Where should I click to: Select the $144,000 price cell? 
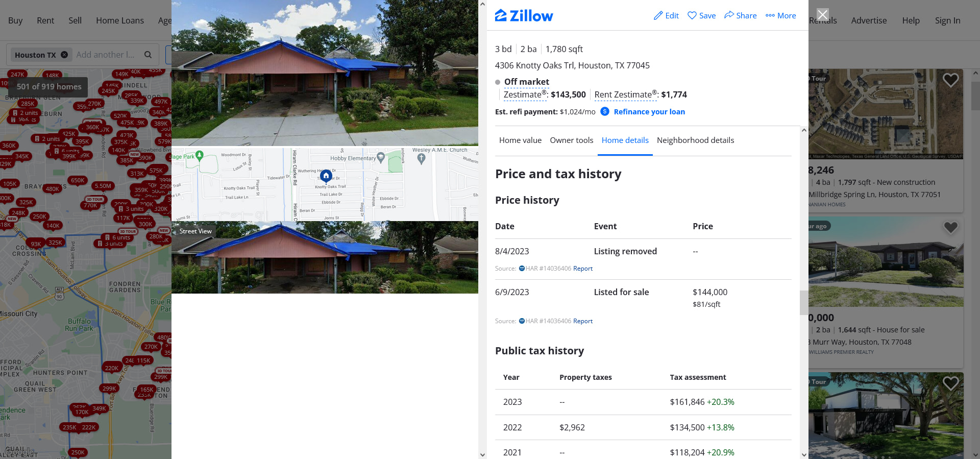[710, 292]
